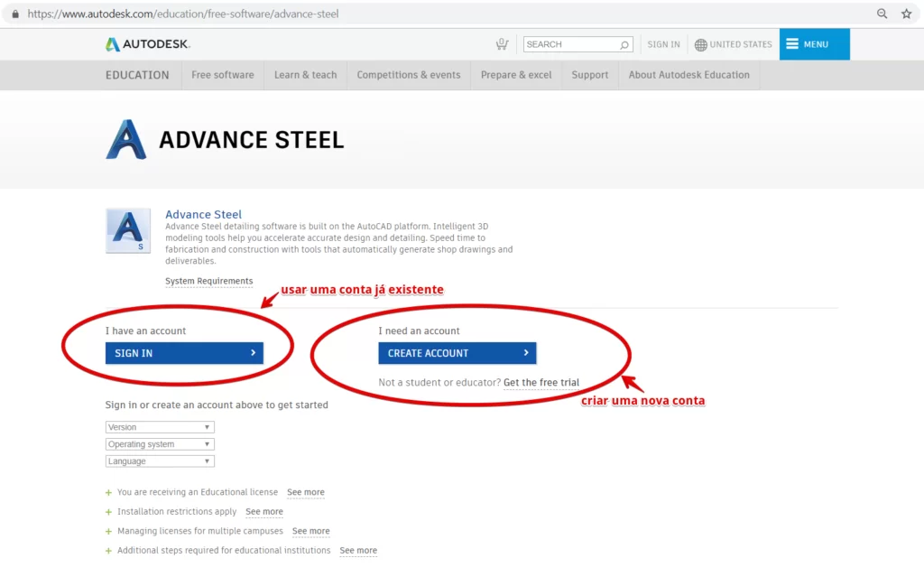
Task: Open the shopping cart icon
Action: tap(502, 44)
